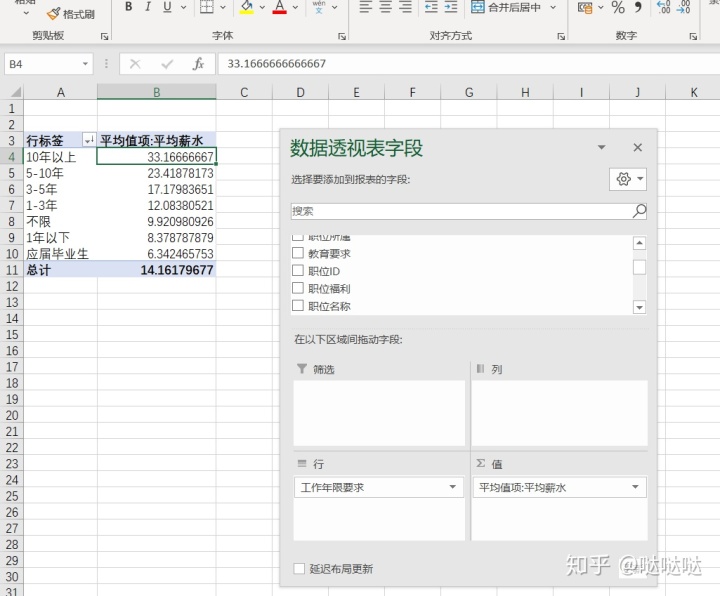Click the Insert Function fx icon
Screen dimensions: 720x596
click(x=198, y=64)
